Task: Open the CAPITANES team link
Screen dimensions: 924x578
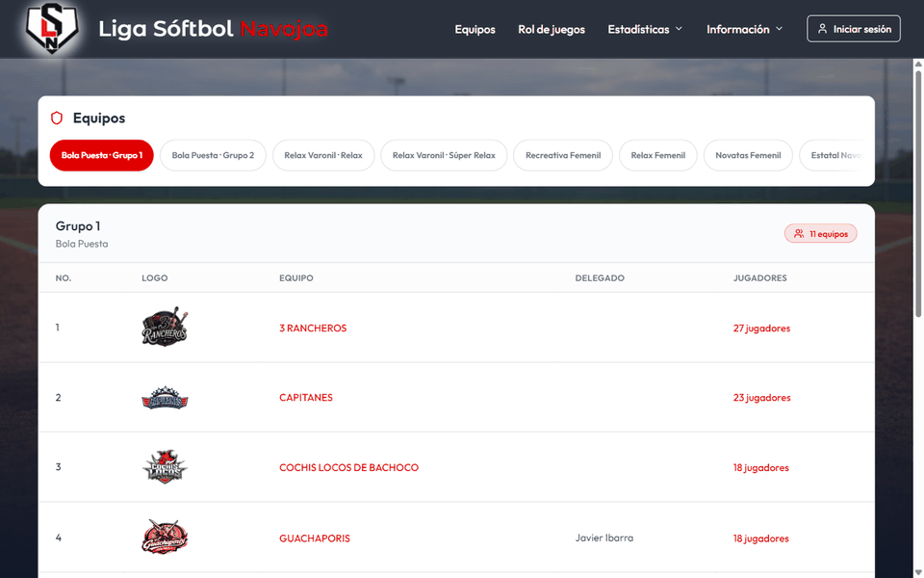Action: (306, 398)
